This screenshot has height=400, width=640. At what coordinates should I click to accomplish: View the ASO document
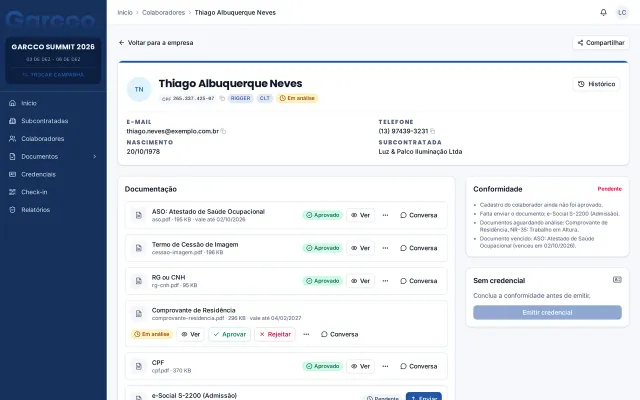click(x=360, y=215)
